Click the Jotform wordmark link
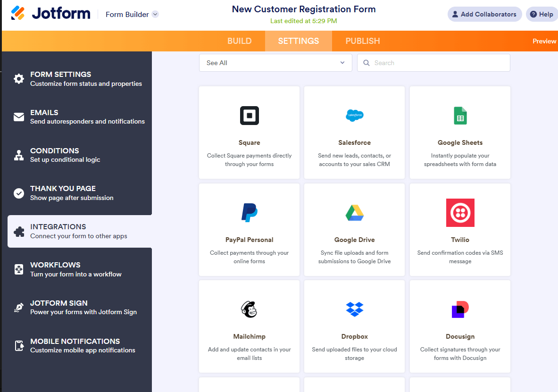The width and height of the screenshot is (558, 392). tap(61, 14)
